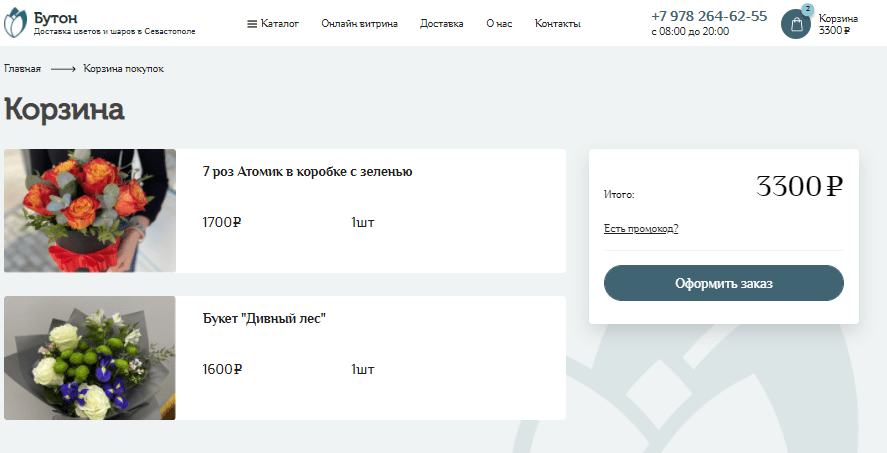This screenshot has height=453, width=887.
Task: Click the 1шт quantity of Дивный лес
Action: pos(362,369)
